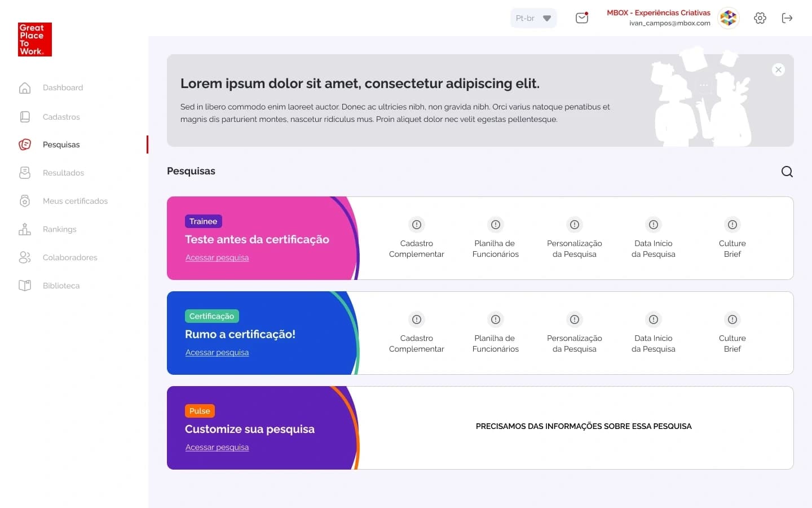Open Resultados menu item
The height and width of the screenshot is (508, 812).
[x=63, y=173]
